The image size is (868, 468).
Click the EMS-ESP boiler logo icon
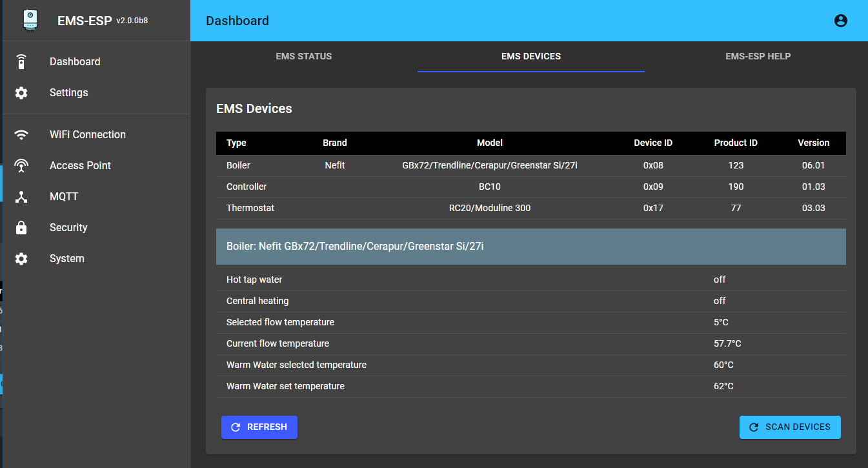tap(30, 20)
